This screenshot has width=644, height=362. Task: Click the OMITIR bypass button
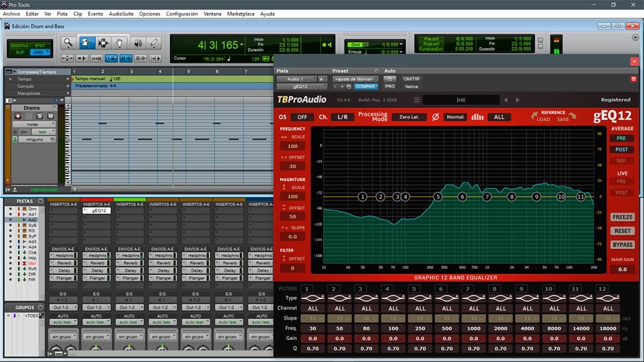pos(411,79)
